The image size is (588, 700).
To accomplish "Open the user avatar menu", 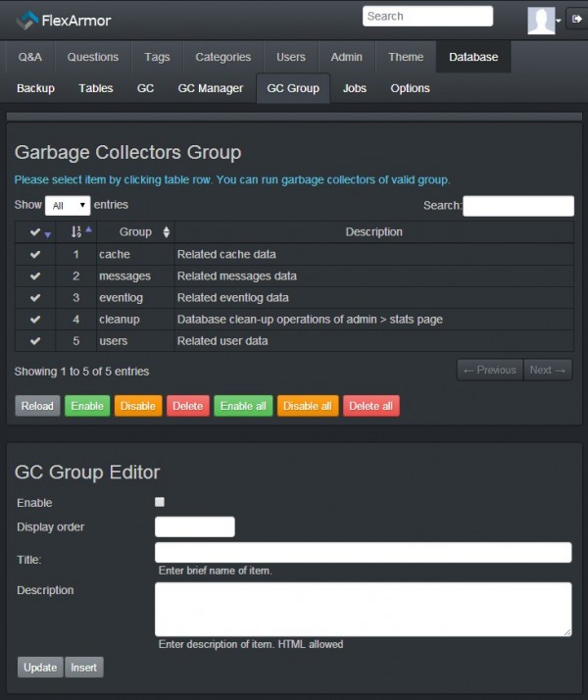I will pyautogui.click(x=540, y=20).
